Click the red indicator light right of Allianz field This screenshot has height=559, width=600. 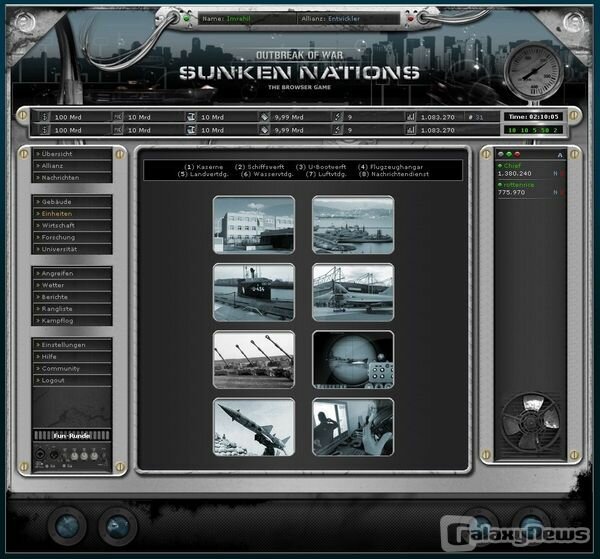pyautogui.click(x=411, y=18)
